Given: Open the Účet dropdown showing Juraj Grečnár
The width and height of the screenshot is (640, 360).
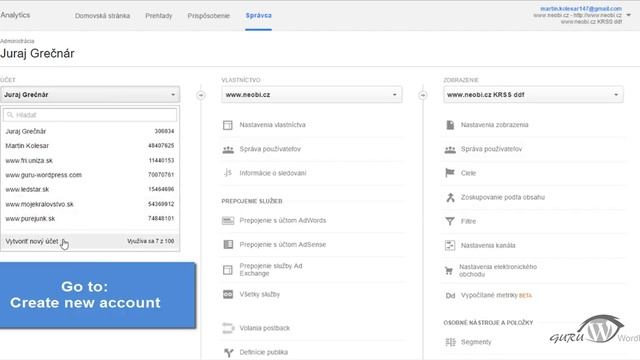Looking at the screenshot, I should (x=90, y=94).
